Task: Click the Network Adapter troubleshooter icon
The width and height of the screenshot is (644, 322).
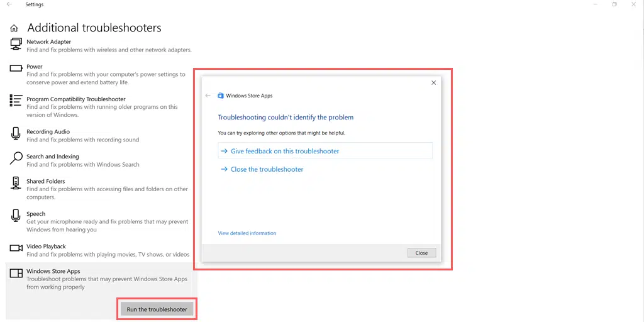Action: [x=16, y=43]
